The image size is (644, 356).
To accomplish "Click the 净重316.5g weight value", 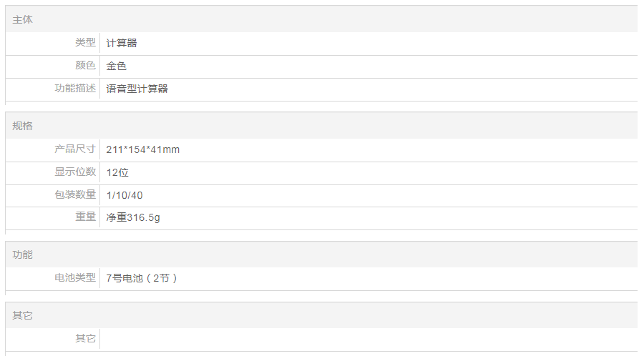I will 133,217.
